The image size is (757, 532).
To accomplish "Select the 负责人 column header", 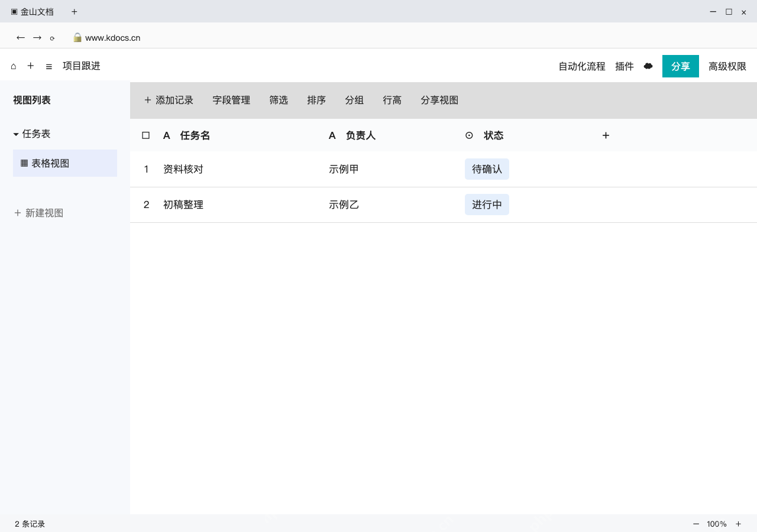I will coord(361,135).
